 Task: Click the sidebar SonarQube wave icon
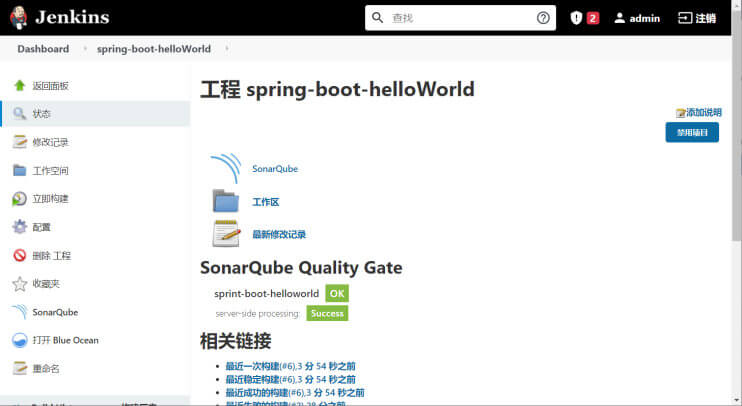[19, 312]
